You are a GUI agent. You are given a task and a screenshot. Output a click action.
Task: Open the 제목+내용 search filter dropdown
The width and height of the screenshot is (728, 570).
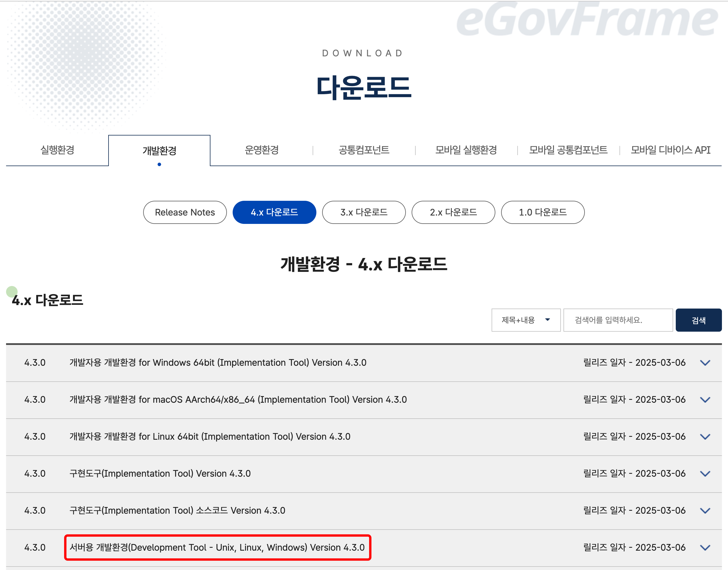(x=526, y=320)
